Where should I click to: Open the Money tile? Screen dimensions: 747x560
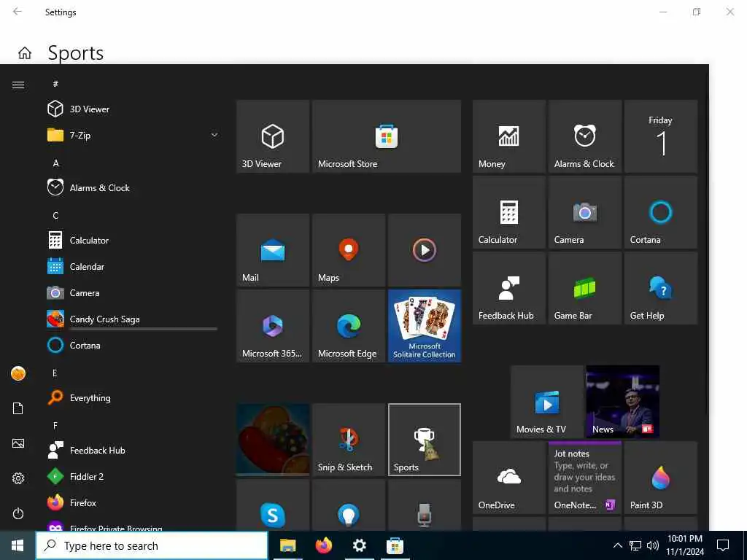click(509, 136)
